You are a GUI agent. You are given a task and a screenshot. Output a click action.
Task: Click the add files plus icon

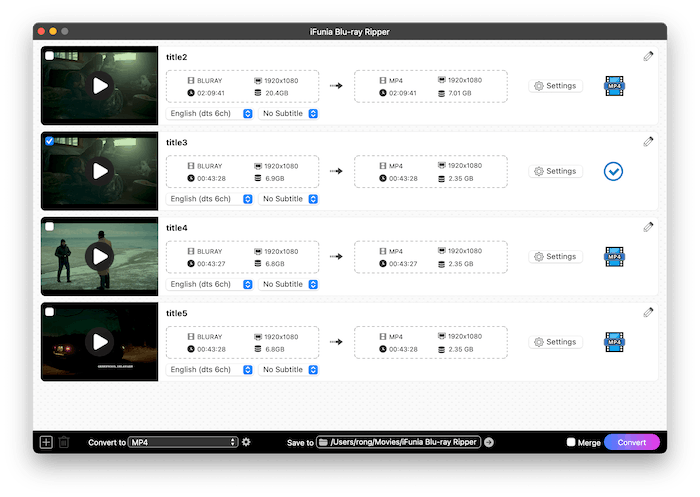tap(46, 442)
